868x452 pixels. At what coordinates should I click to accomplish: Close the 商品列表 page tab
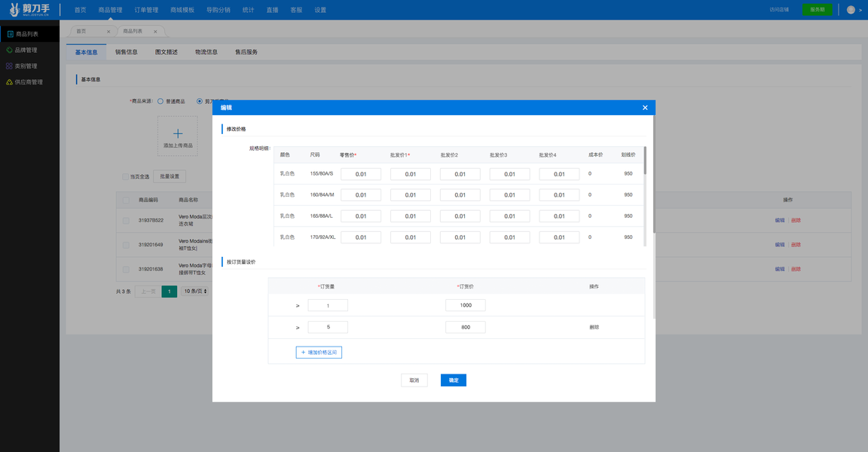point(155,32)
